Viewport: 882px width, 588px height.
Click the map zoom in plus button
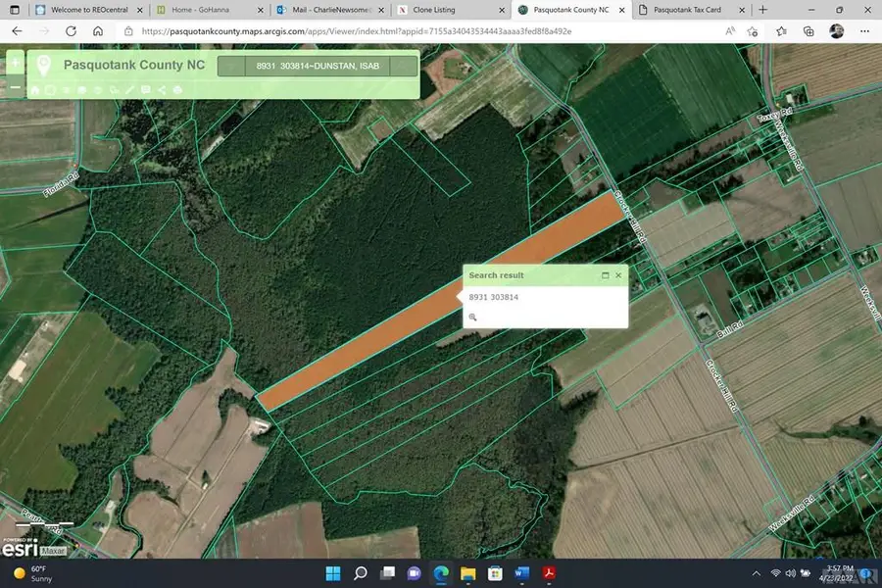point(14,64)
